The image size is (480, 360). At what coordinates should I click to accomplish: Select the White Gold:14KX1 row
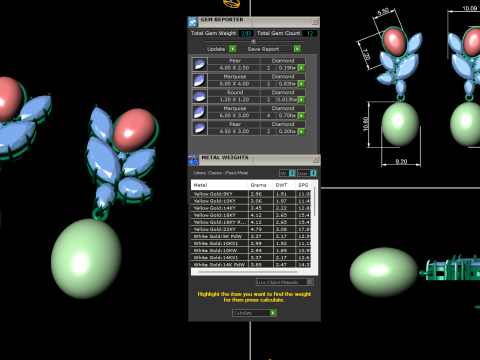pos(252,257)
